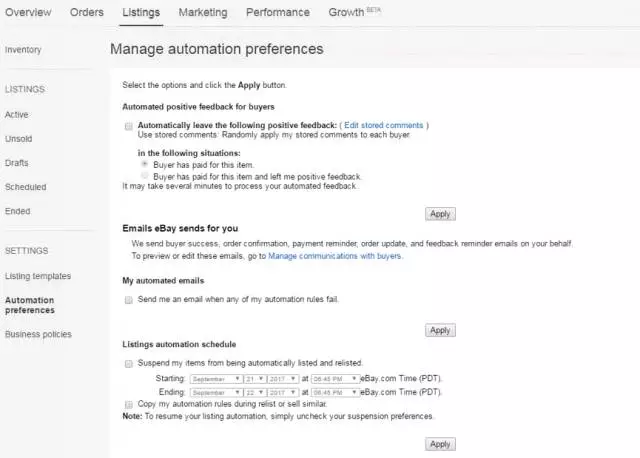Screen dimensions: 640x458
Task: Select Automation preferences in sidebar
Action: 30,305
